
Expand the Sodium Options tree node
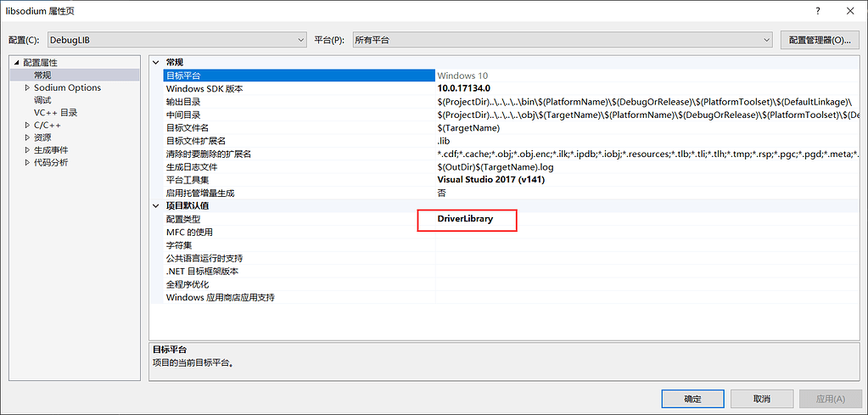pos(27,87)
